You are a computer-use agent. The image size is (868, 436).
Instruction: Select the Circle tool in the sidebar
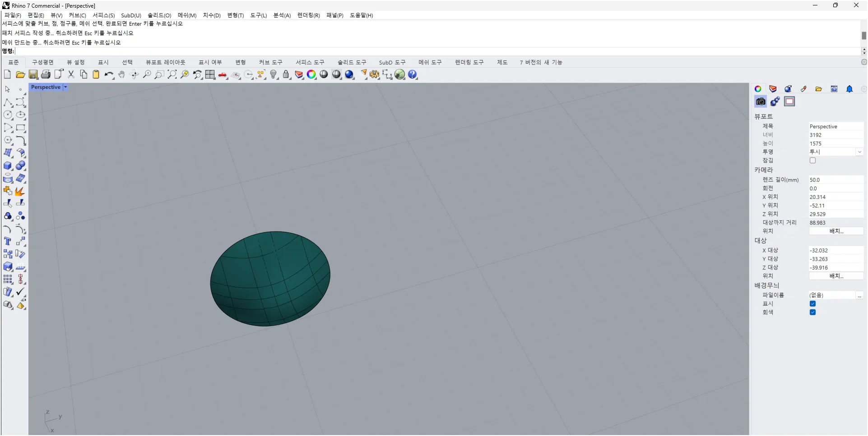tap(8, 115)
